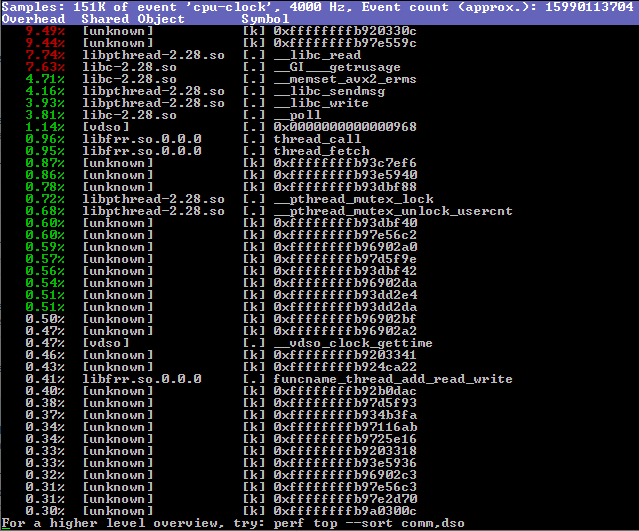
Task: Click the event count value 15990113704
Action: [x=589, y=7]
